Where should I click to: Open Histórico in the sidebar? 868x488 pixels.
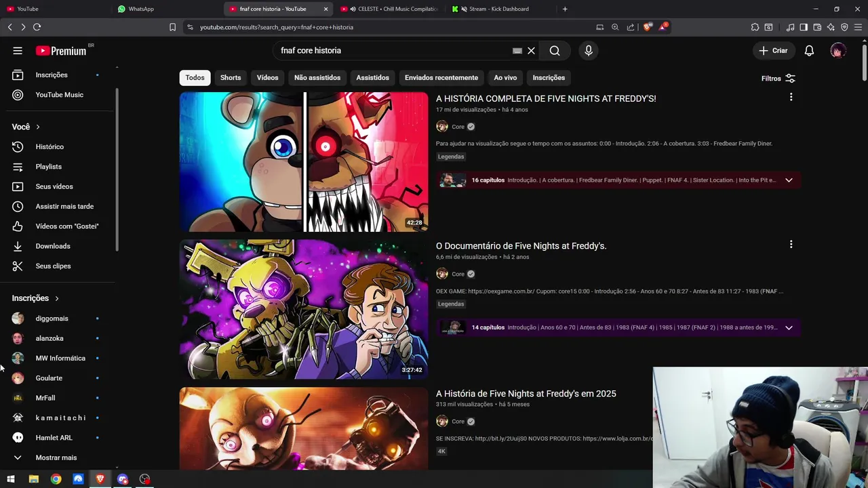click(x=57, y=146)
